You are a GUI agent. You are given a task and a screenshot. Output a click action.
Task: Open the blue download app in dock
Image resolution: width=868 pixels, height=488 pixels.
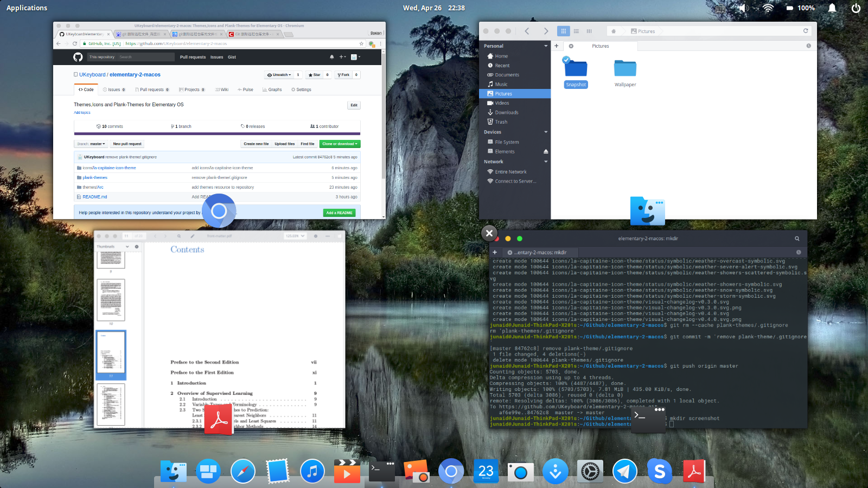pyautogui.click(x=556, y=472)
